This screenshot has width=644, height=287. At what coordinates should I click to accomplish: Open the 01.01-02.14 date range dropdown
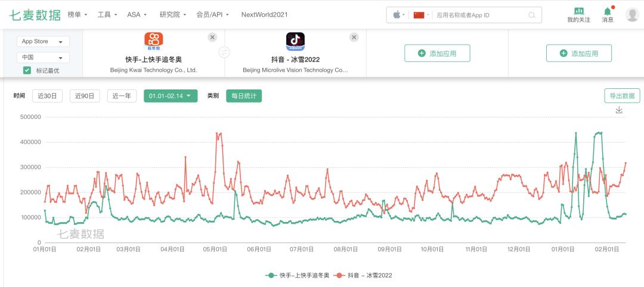[x=171, y=96]
